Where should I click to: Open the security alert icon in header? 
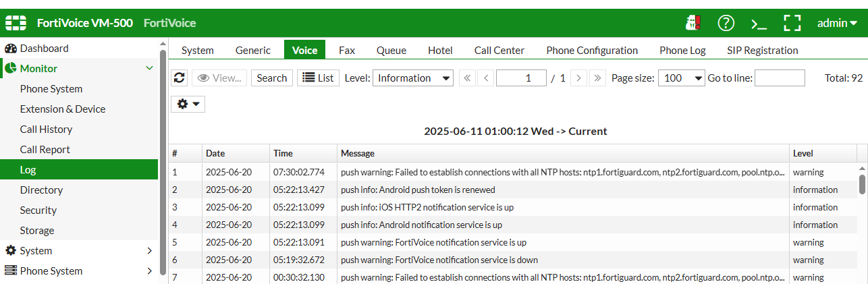pyautogui.click(x=693, y=23)
